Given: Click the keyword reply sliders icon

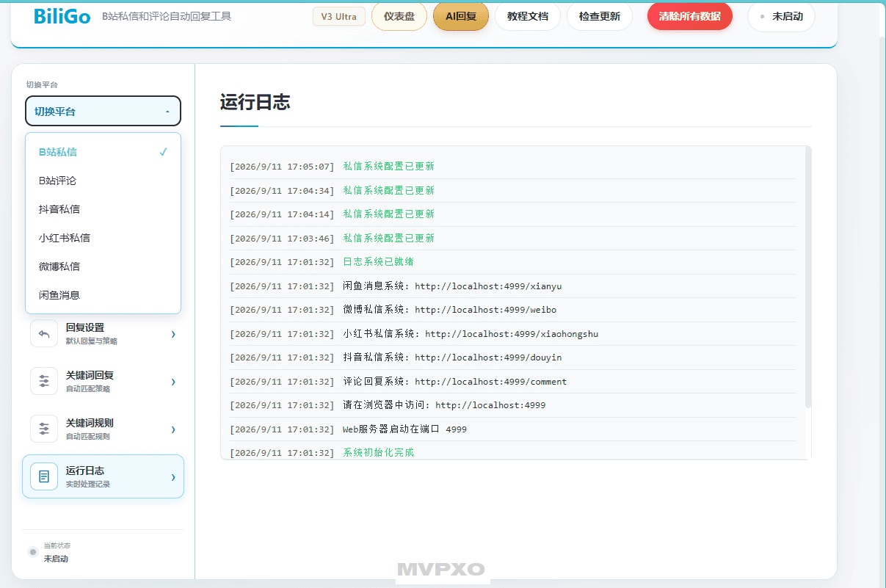Looking at the screenshot, I should click(x=44, y=382).
